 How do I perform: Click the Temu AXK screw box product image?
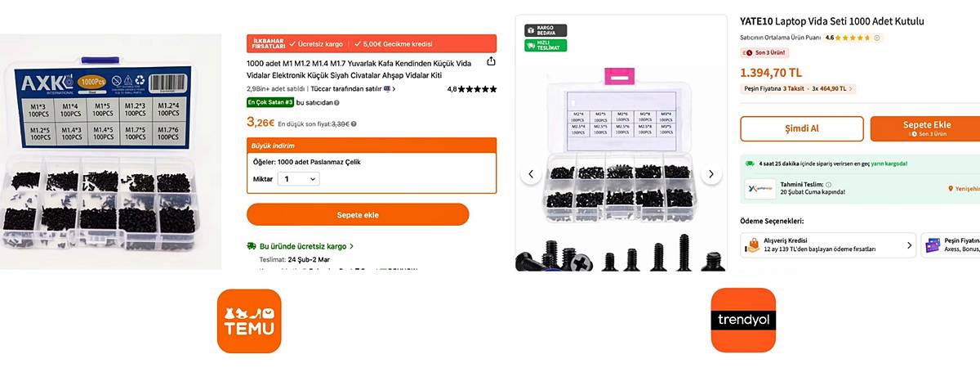111,152
